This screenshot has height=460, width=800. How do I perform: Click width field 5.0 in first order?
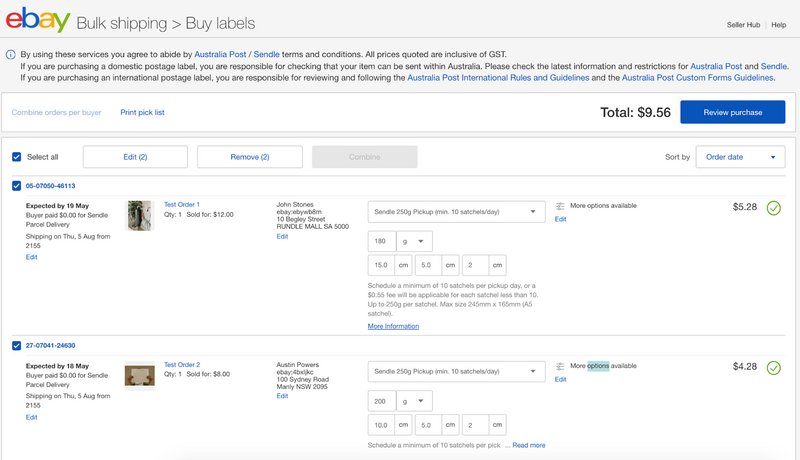(x=429, y=265)
